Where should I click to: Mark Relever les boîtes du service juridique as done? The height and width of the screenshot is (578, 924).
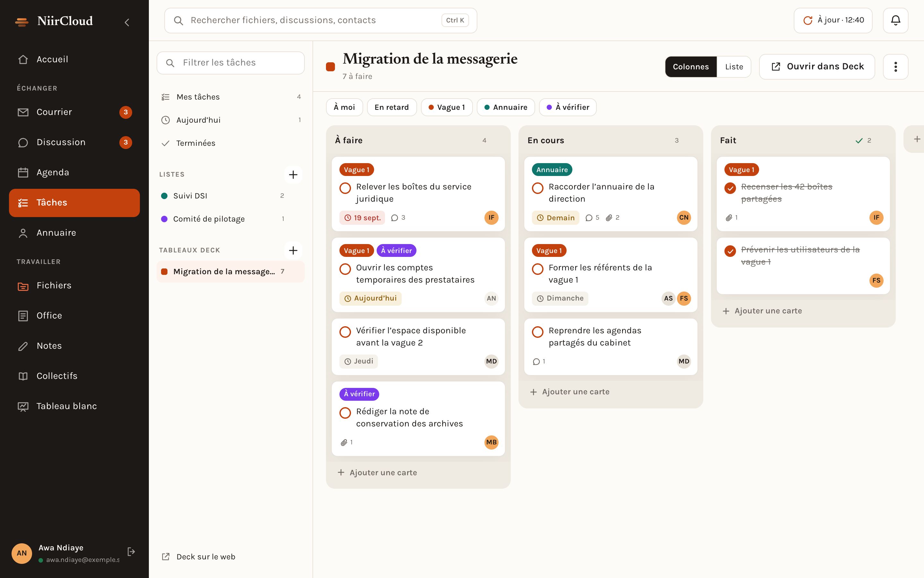tap(345, 188)
